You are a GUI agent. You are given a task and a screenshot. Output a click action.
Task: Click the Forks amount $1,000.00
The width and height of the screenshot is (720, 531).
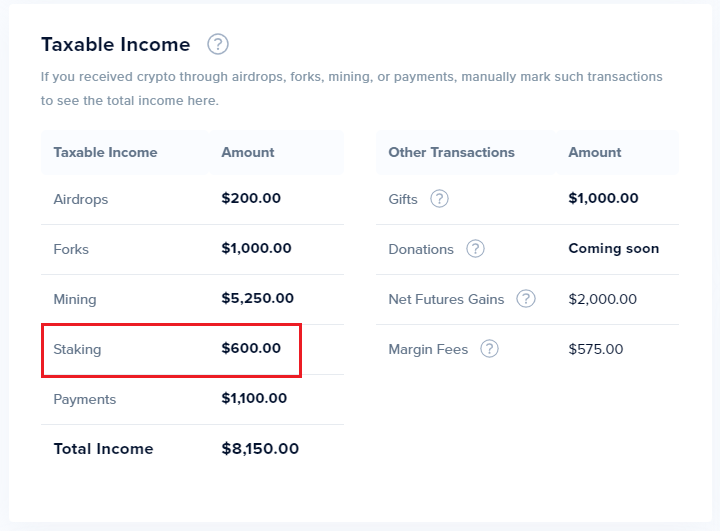256,249
